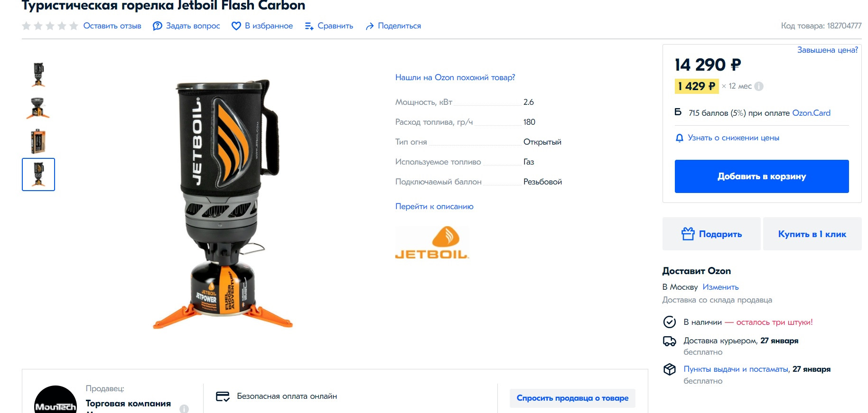Click the question bubble icon for Задать вопрос
Image resolution: width=868 pixels, height=413 pixels.
click(x=158, y=26)
